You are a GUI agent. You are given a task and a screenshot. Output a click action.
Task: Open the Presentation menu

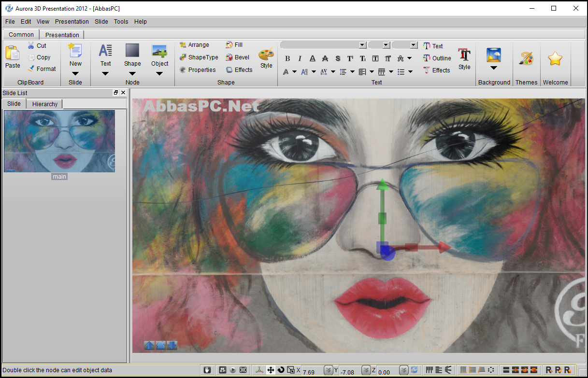tap(72, 22)
